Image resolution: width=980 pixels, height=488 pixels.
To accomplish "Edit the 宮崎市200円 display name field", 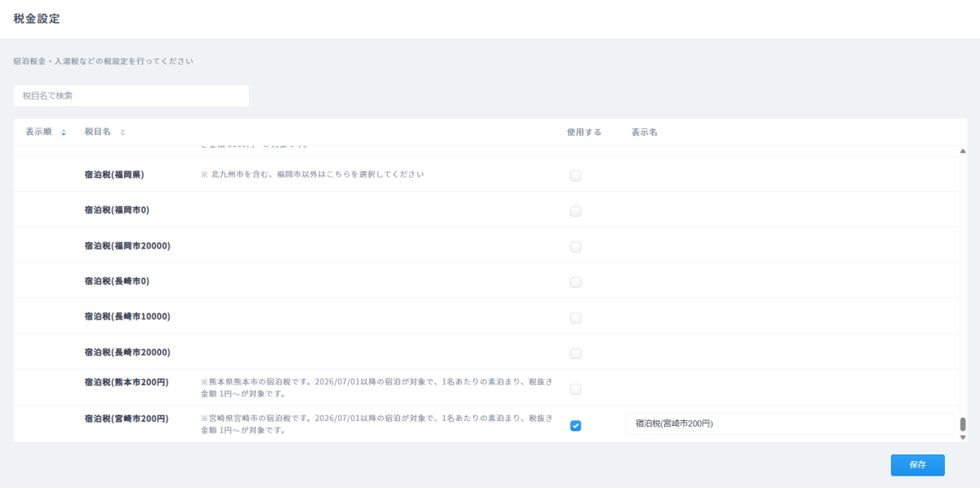I will coord(789,423).
